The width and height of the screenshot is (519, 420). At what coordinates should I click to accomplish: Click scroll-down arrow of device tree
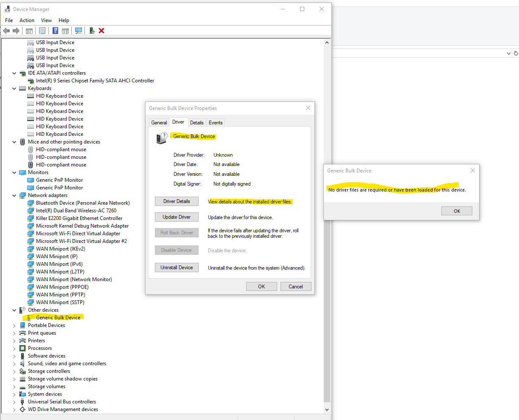click(327, 409)
